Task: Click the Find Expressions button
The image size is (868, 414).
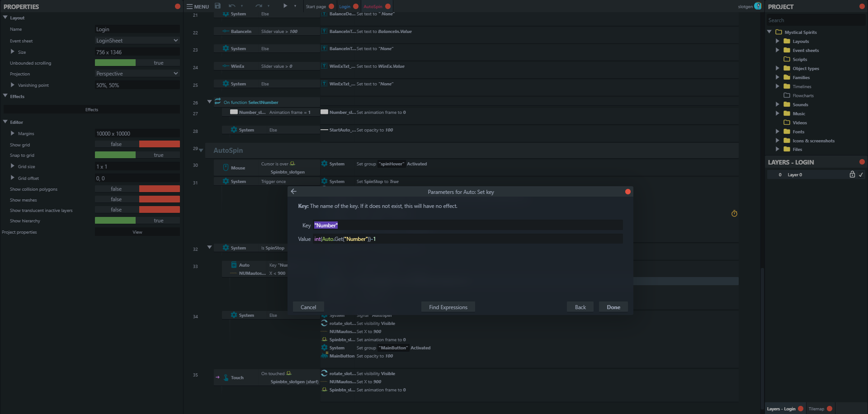Action: coord(448,307)
